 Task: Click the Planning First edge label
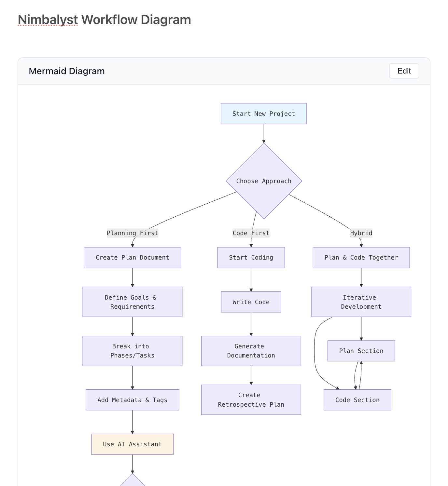(132, 233)
